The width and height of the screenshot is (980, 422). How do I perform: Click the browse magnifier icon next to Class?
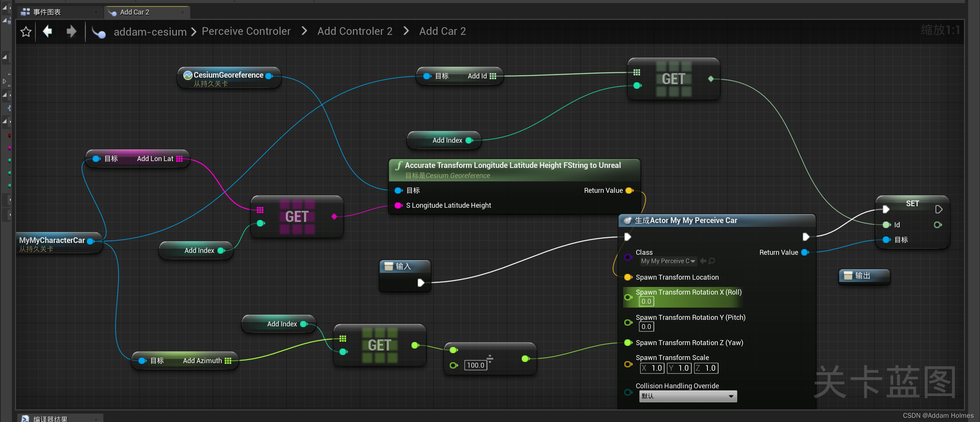click(712, 261)
